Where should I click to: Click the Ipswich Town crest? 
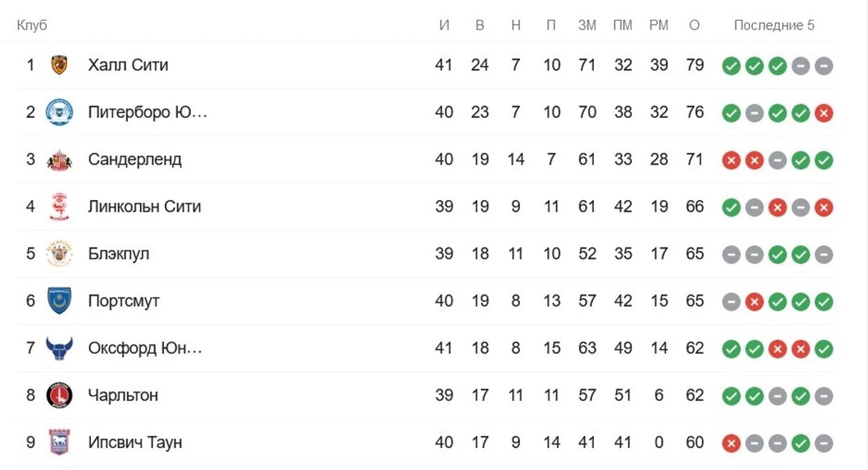59,442
